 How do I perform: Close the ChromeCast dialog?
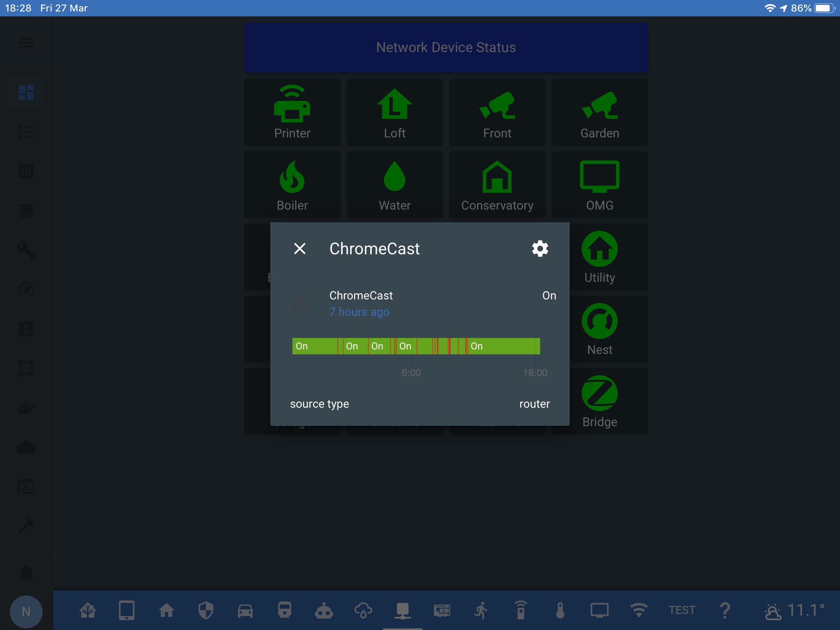click(x=300, y=249)
